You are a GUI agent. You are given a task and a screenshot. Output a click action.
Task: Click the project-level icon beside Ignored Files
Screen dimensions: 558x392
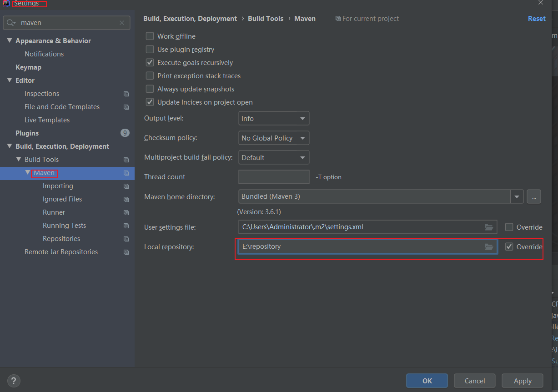click(x=126, y=199)
